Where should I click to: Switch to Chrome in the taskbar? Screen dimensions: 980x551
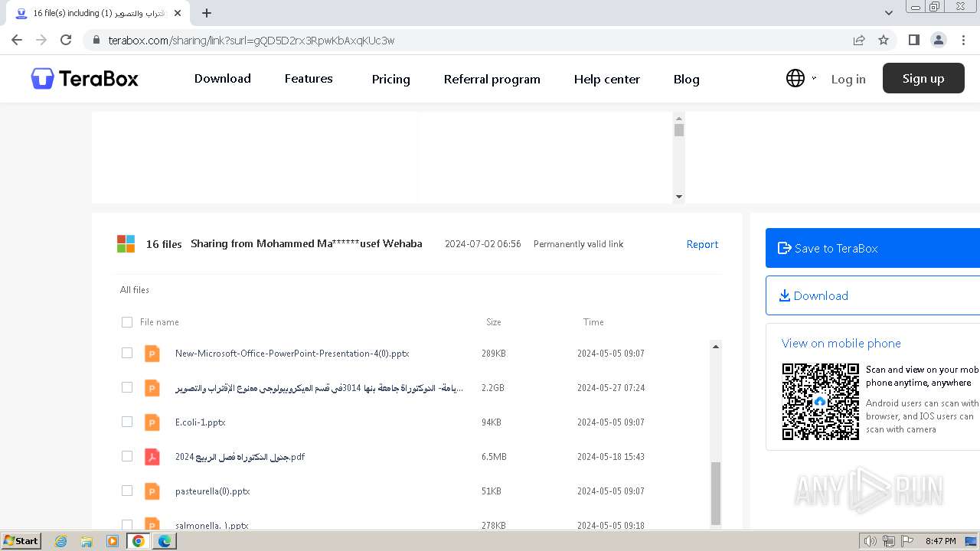pos(139,541)
